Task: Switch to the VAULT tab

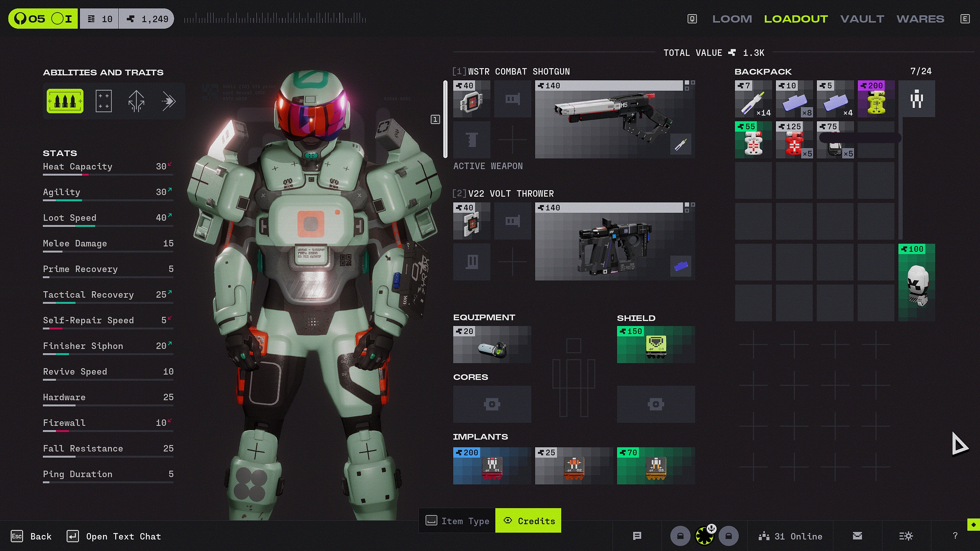Action: coord(862,19)
